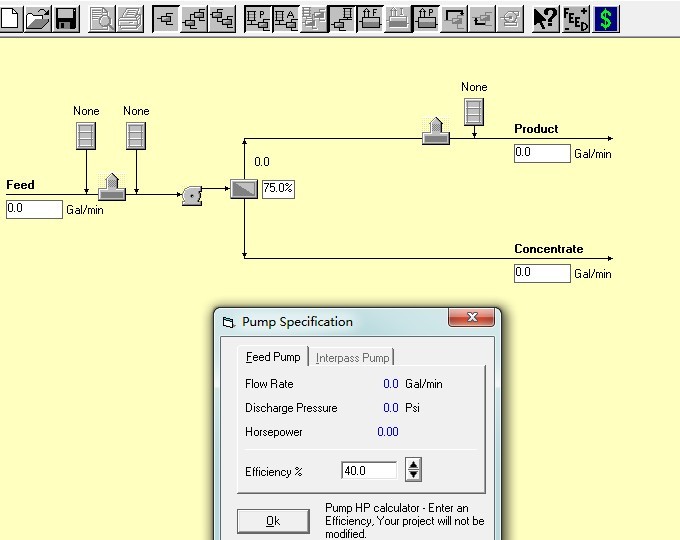Click the bold Feed label
Viewport: 680px width, 540px height.
coord(20,185)
